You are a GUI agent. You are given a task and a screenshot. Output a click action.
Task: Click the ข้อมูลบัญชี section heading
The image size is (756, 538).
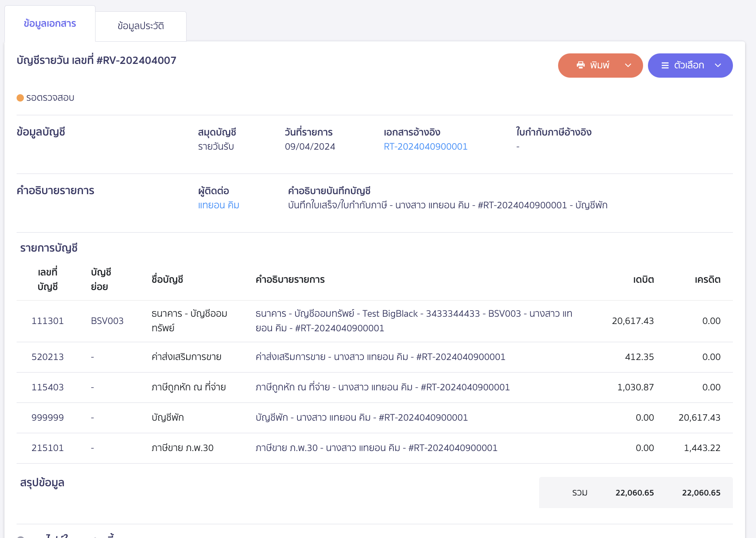click(x=41, y=132)
